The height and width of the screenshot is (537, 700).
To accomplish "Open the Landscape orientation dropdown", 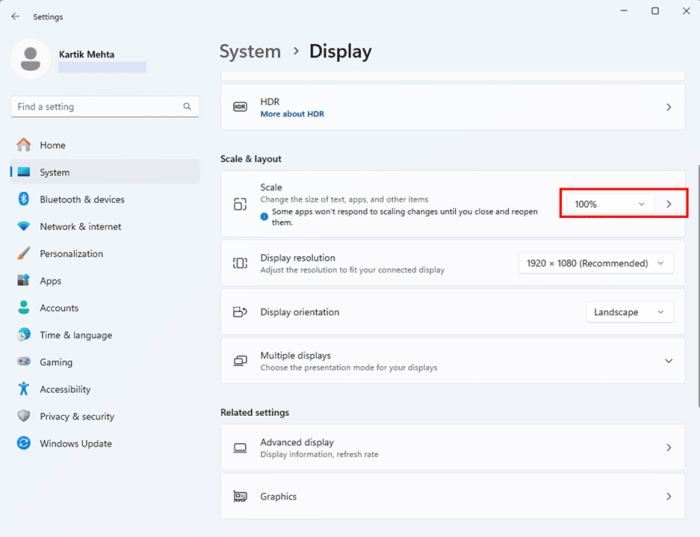I will [x=629, y=312].
